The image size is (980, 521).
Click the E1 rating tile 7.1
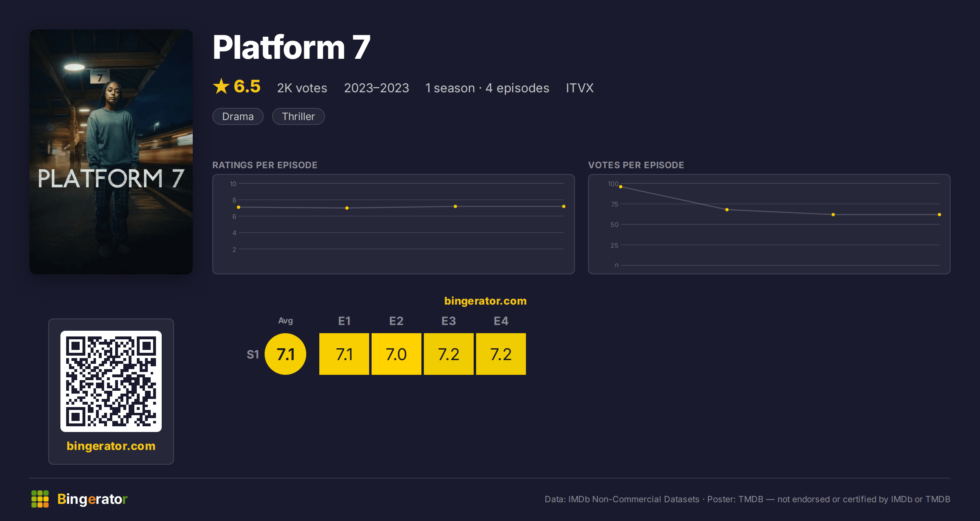tap(344, 354)
